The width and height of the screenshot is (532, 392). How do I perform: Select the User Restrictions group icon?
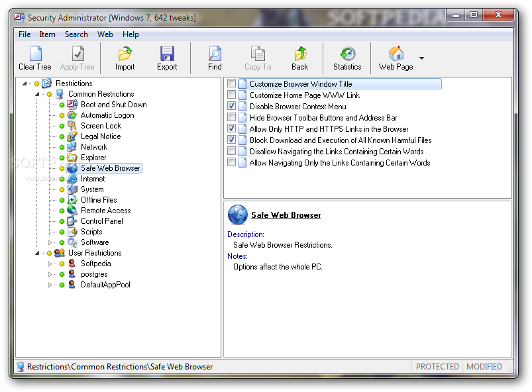point(60,253)
